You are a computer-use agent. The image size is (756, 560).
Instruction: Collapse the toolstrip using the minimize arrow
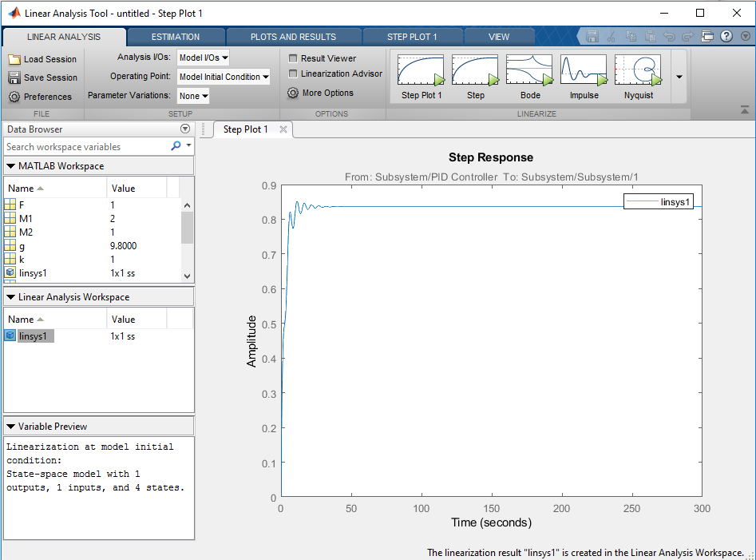[745, 110]
